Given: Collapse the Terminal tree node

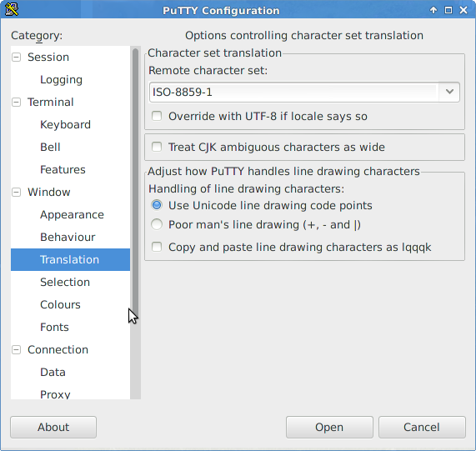Looking at the screenshot, I should (16, 102).
